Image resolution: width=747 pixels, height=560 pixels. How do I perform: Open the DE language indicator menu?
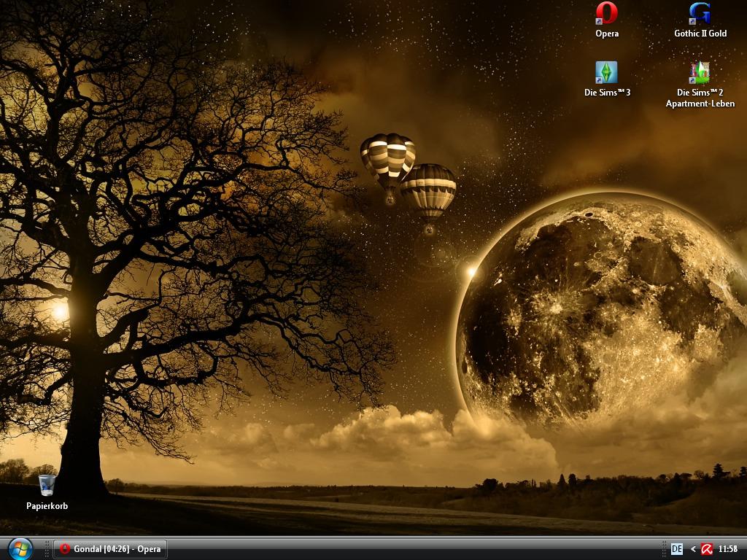(x=676, y=549)
